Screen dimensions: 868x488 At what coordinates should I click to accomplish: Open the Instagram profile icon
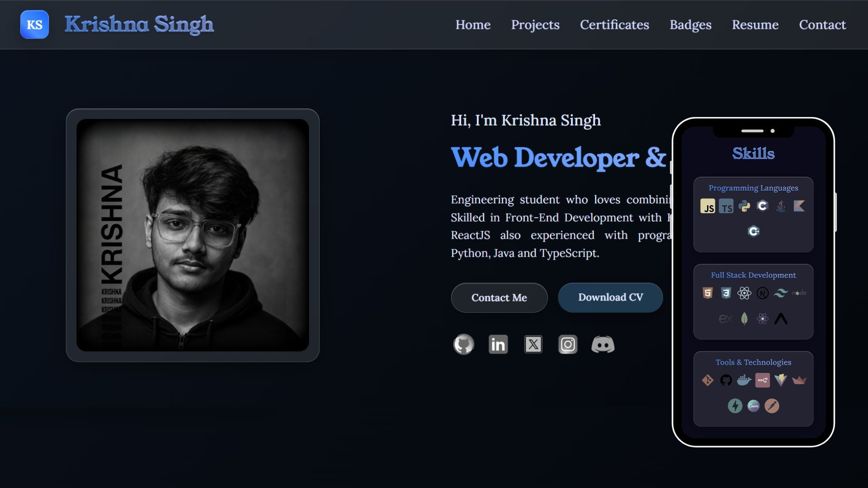[568, 345]
